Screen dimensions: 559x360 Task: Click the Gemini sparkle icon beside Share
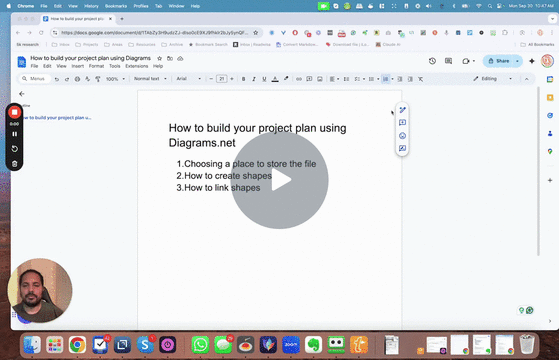click(x=532, y=61)
